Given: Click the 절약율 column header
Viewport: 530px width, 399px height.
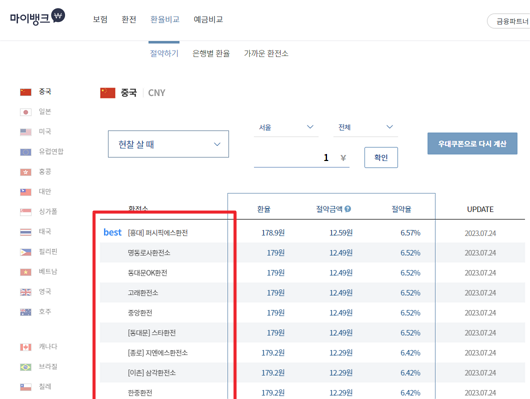Looking at the screenshot, I should [401, 209].
